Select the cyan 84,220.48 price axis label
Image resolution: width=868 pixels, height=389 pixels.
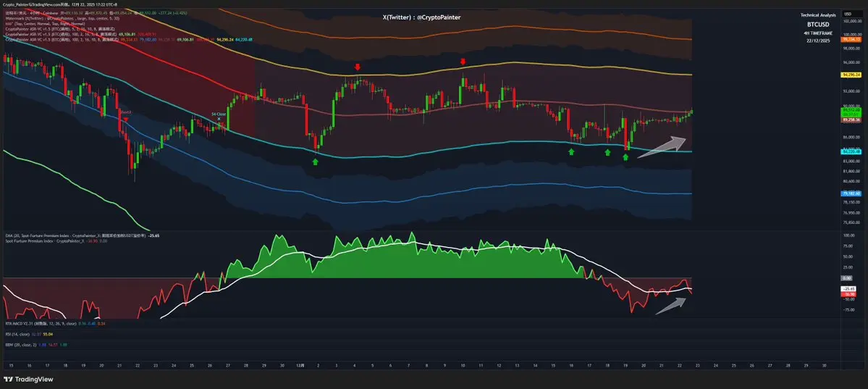pyautogui.click(x=851, y=151)
